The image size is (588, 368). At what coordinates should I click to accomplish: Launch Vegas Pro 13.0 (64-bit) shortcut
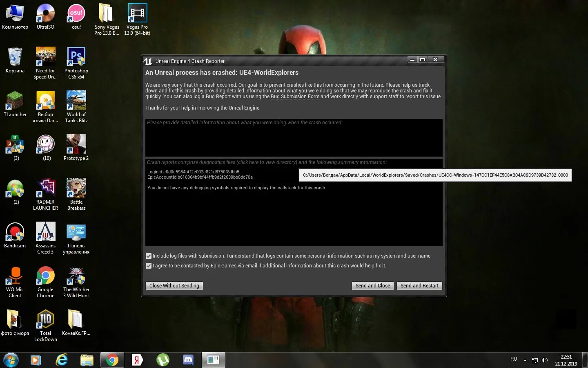pos(137,19)
